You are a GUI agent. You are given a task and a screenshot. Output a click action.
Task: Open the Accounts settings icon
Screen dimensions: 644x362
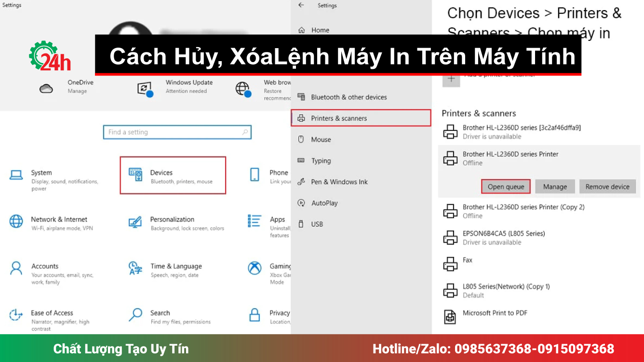point(16,269)
